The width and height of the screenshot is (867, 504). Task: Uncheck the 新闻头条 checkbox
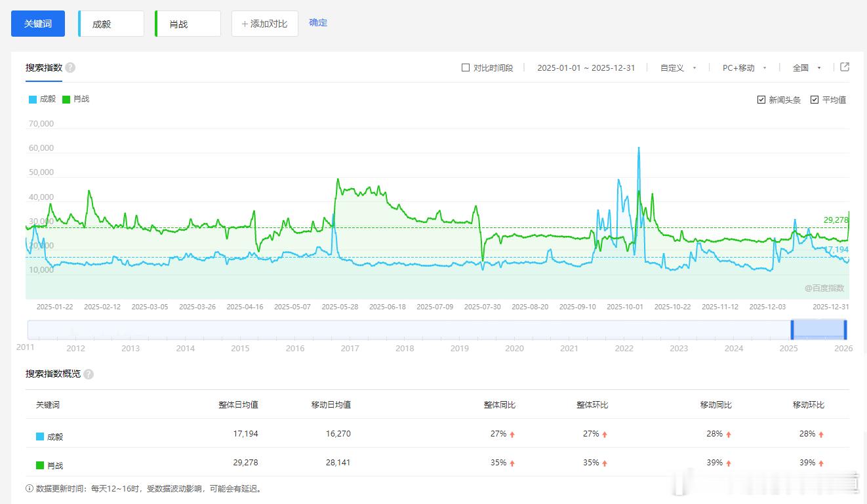click(761, 100)
